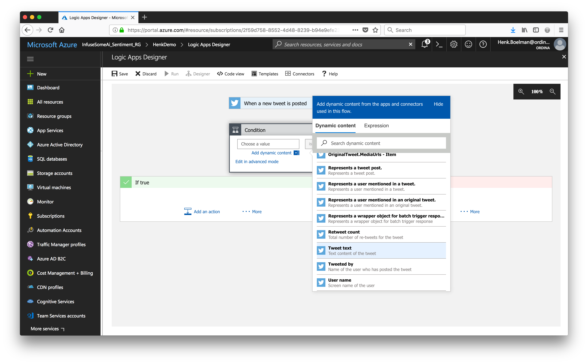The height and width of the screenshot is (364, 588).
Task: Bookmark this page with star icon
Action: point(375,30)
